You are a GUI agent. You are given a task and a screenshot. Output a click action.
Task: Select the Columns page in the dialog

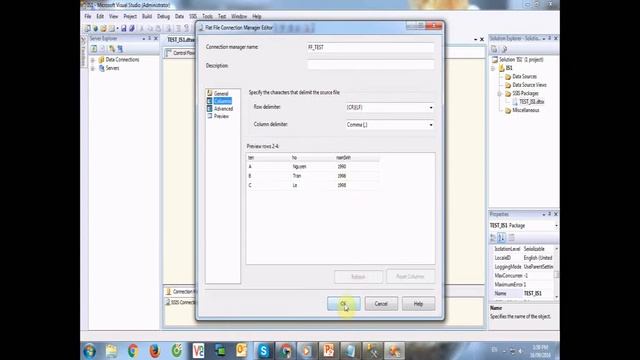pos(222,101)
